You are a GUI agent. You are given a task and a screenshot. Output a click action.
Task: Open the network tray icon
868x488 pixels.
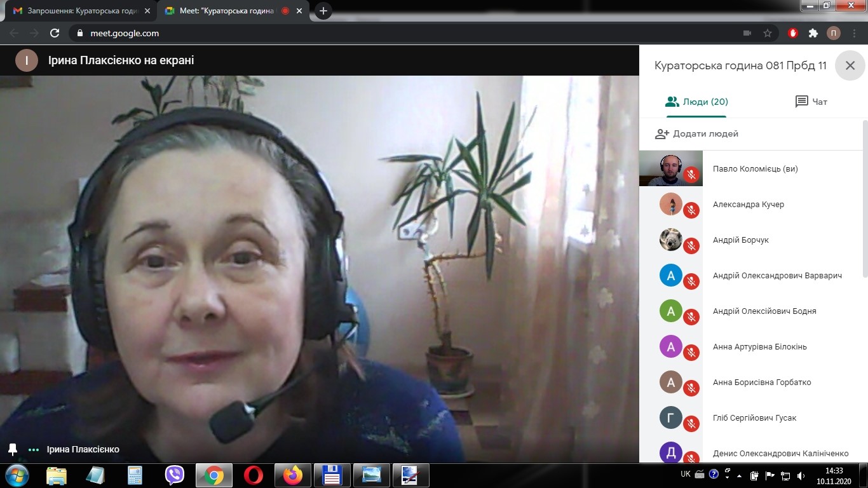[786, 475]
